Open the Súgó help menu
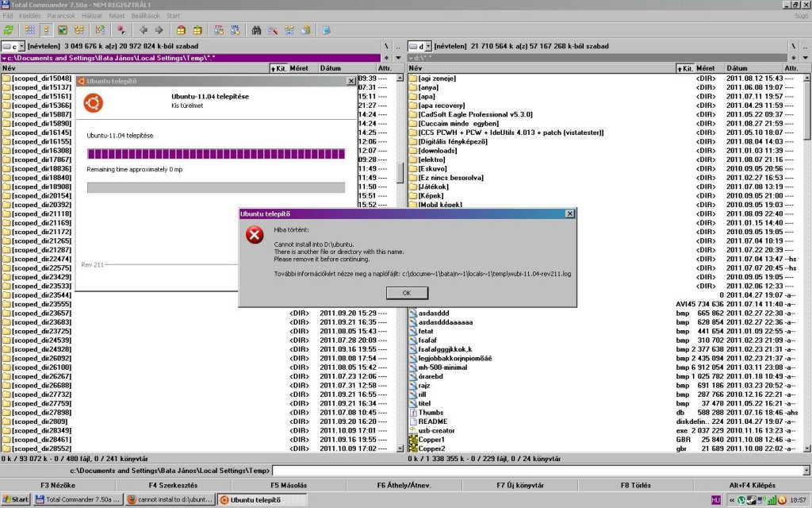This screenshot has height=508, width=812. [801, 16]
